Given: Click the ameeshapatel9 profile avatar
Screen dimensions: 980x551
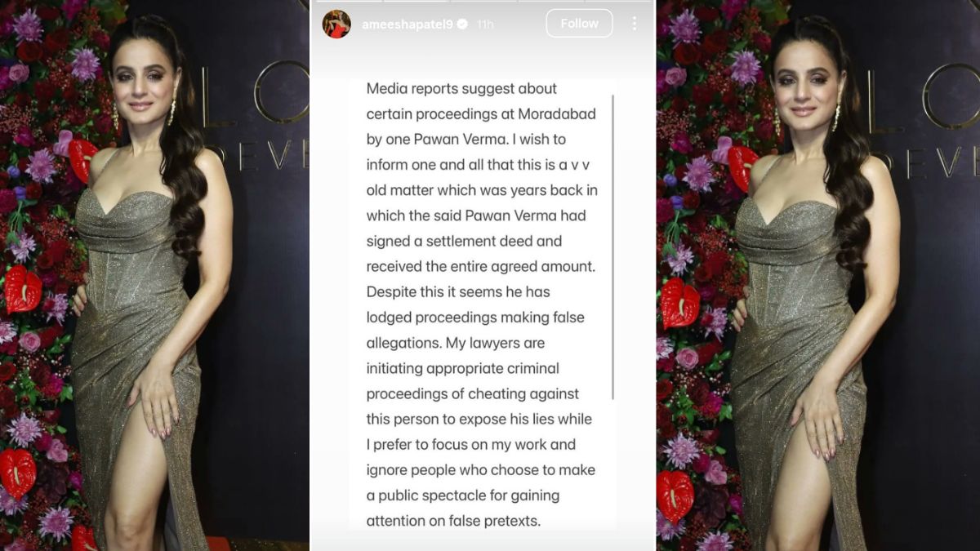Looking at the screenshot, I should click(336, 24).
